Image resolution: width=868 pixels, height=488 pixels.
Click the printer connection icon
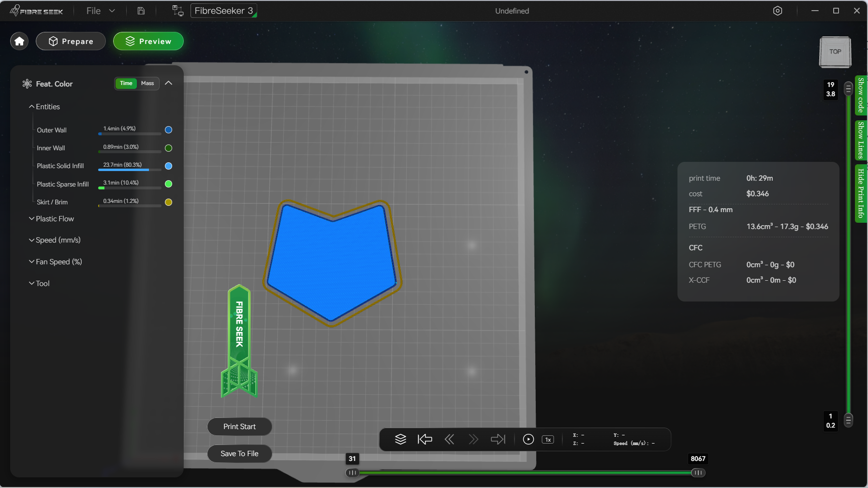[178, 11]
